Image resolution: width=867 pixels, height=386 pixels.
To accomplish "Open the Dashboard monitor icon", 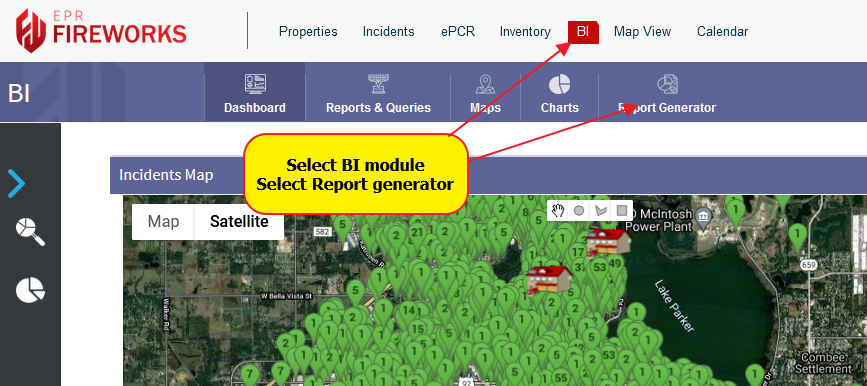I will click(x=255, y=84).
